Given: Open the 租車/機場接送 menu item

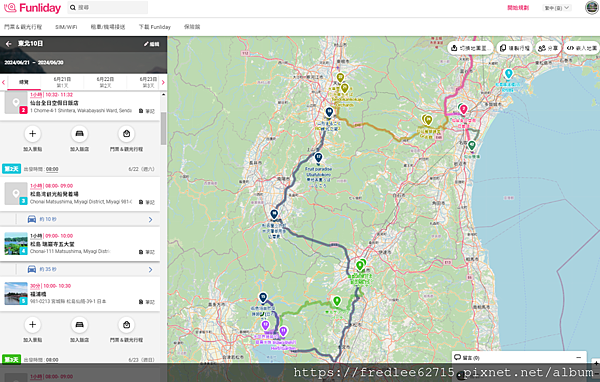Looking at the screenshot, I should 108,27.
